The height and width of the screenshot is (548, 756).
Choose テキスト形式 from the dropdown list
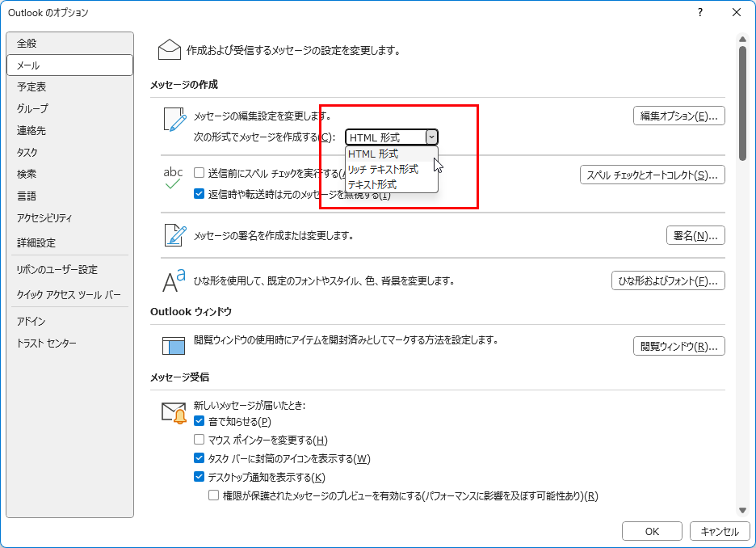392,185
